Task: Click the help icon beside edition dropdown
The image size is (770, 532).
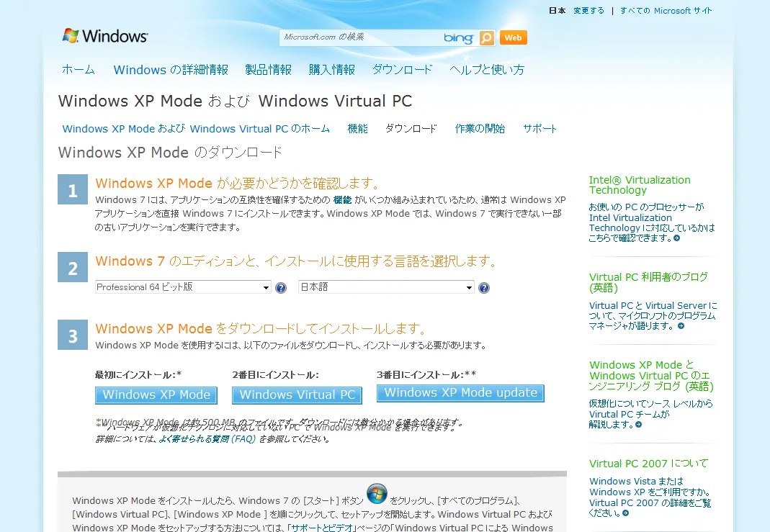Action: click(281, 288)
